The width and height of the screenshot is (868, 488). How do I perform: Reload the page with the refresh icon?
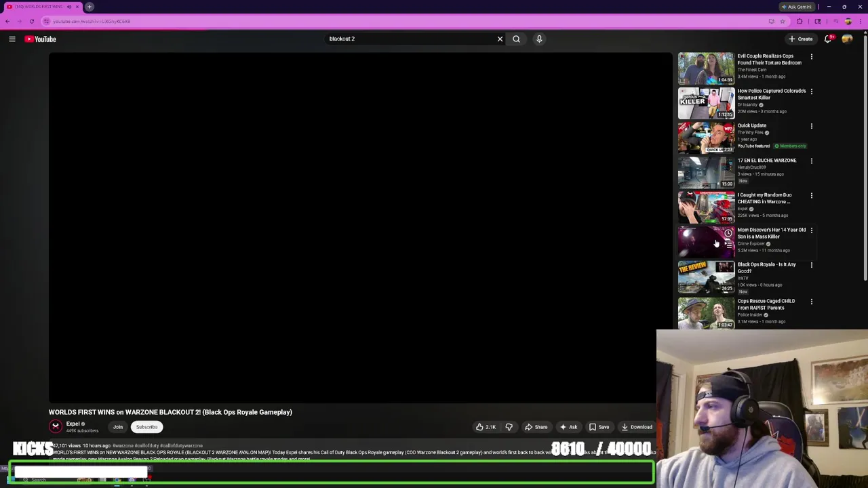32,21
